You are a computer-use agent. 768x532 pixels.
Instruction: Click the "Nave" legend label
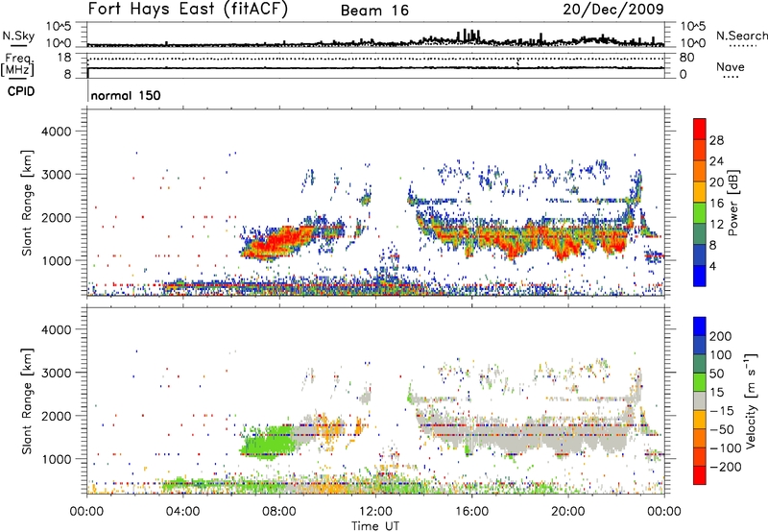point(731,66)
